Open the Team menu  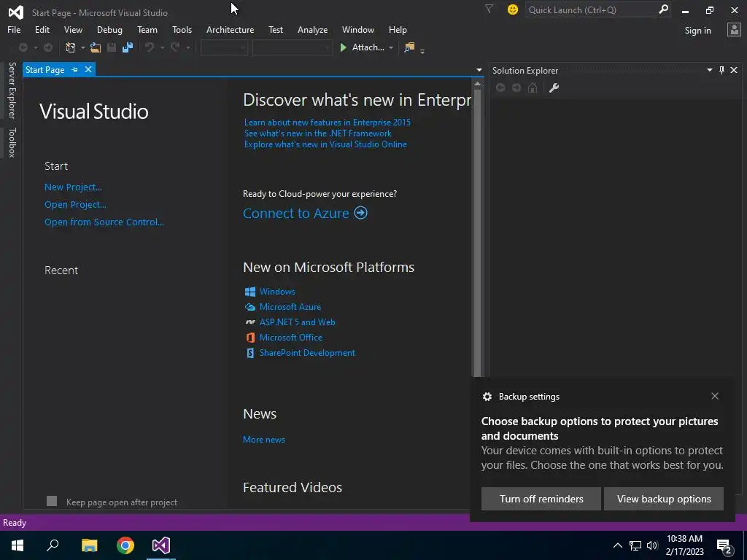point(147,29)
